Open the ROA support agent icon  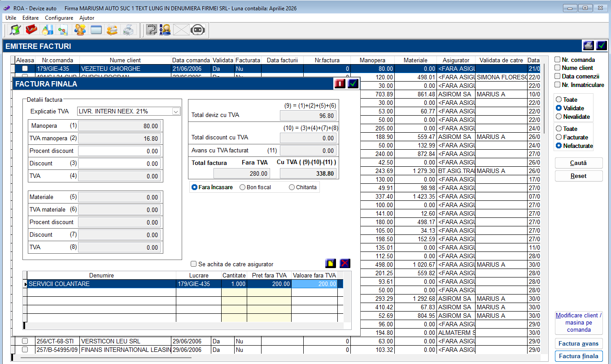[x=165, y=30]
